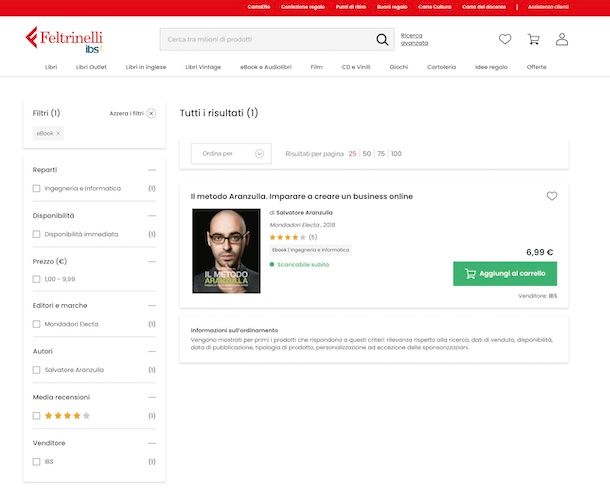
Task: Click the star rating of the book
Action: click(x=287, y=237)
